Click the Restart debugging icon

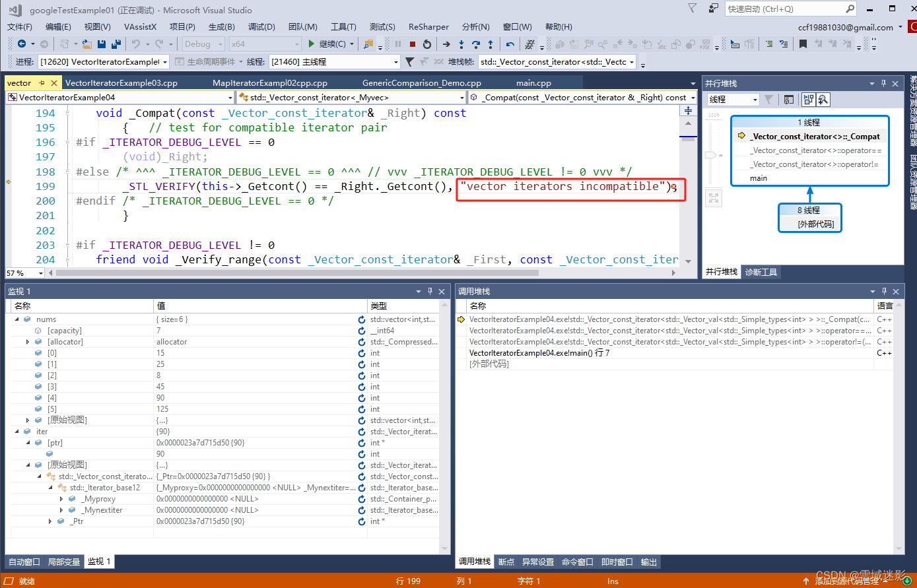[427, 44]
